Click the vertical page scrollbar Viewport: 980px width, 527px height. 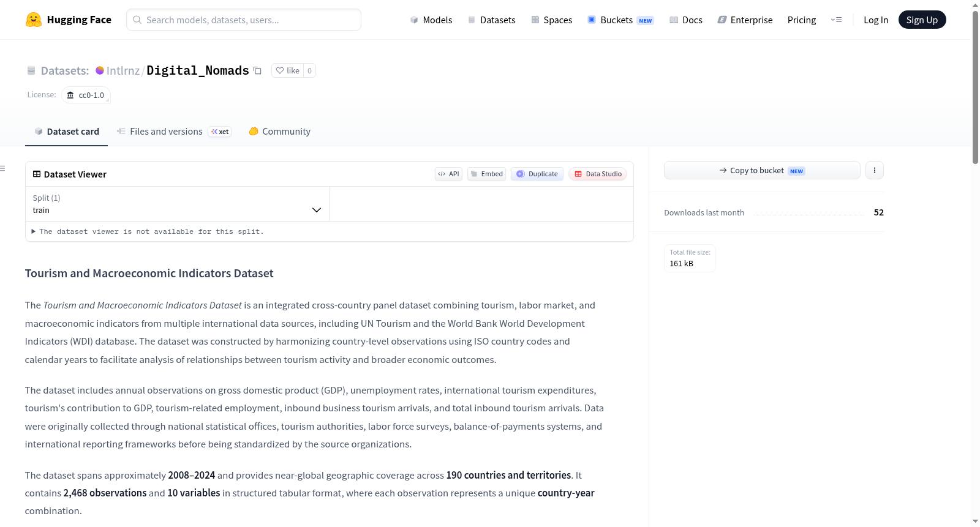coord(975,87)
